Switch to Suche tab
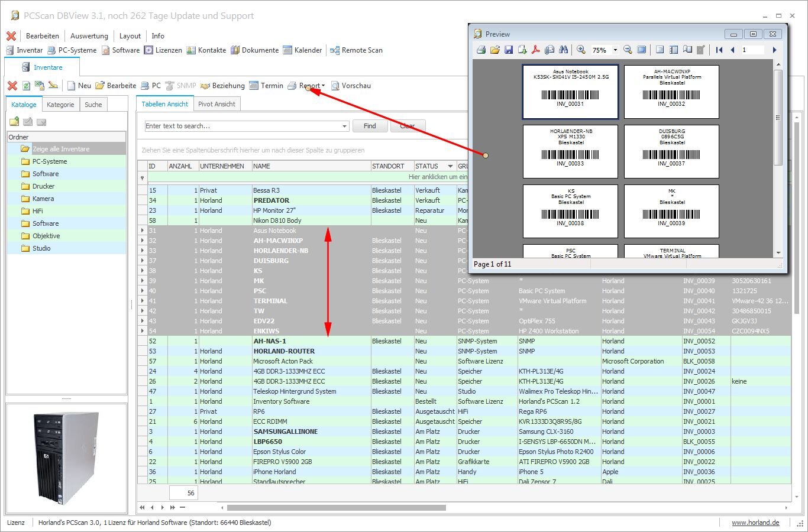The height and width of the screenshot is (532, 808). click(93, 105)
